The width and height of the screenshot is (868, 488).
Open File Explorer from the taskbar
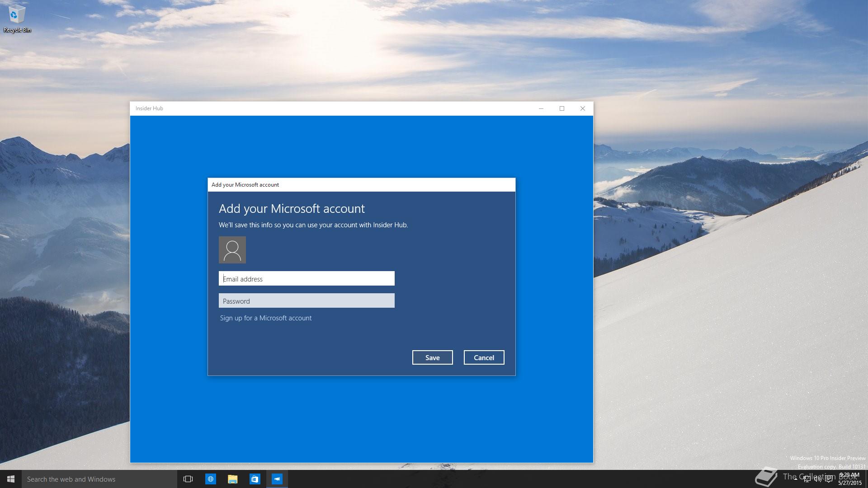click(232, 479)
